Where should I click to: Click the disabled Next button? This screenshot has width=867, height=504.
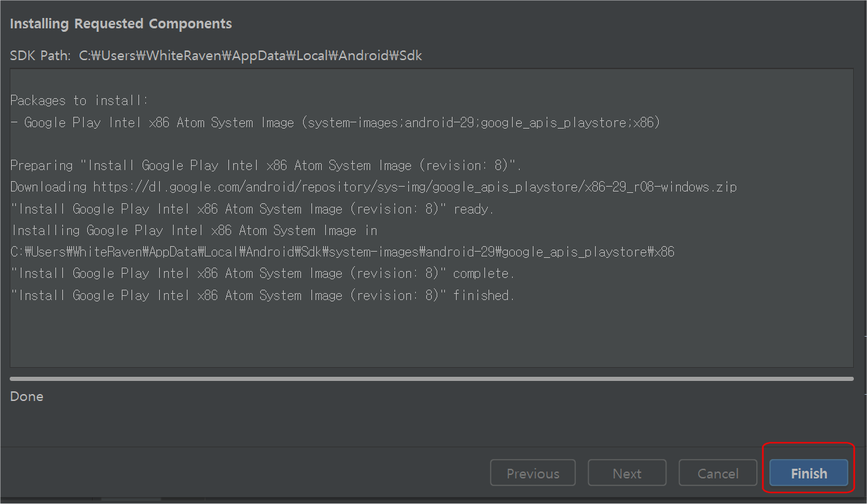tap(627, 473)
